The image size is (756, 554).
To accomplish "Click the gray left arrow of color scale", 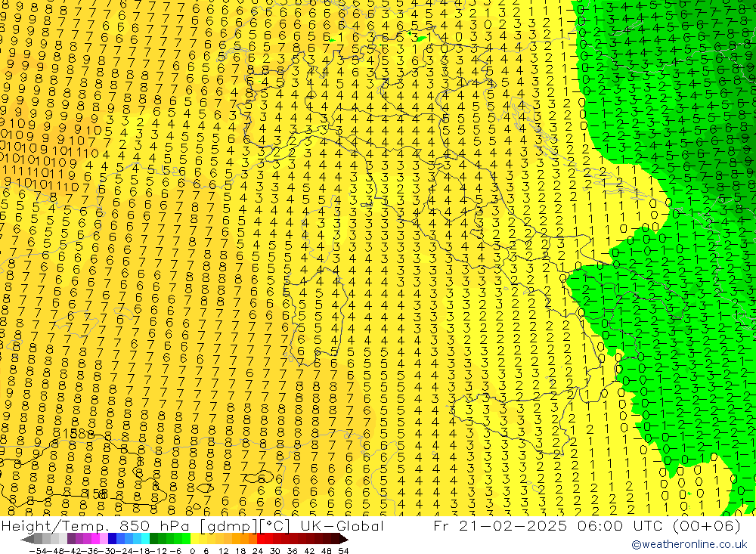I will 27,539.
